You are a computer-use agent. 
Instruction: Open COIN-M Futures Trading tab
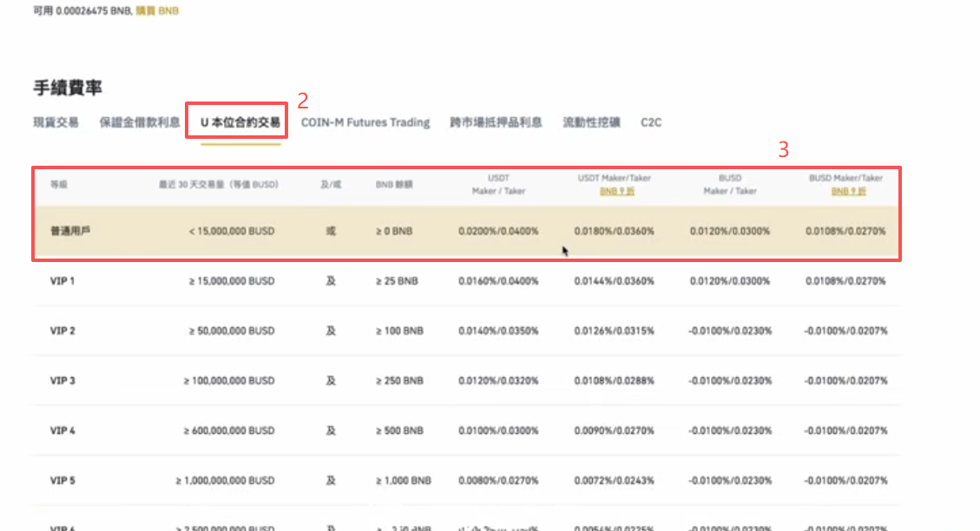point(365,122)
